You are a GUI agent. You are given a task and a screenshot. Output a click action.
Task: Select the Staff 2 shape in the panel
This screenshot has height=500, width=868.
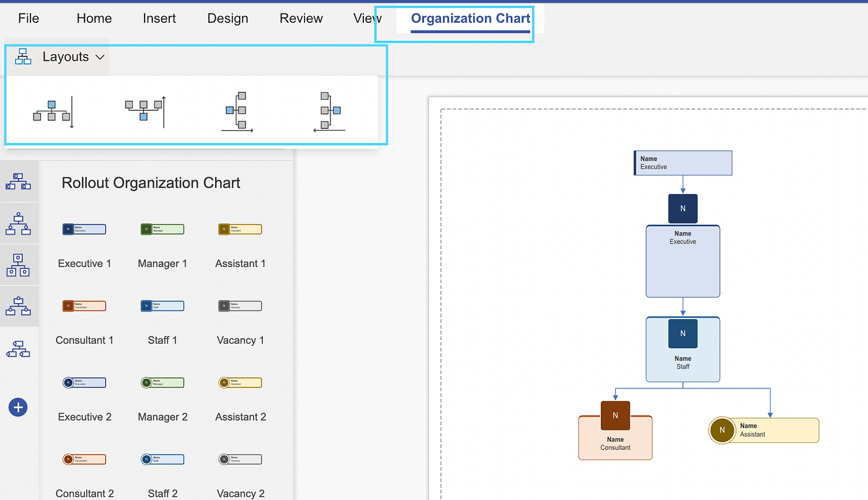(x=162, y=459)
